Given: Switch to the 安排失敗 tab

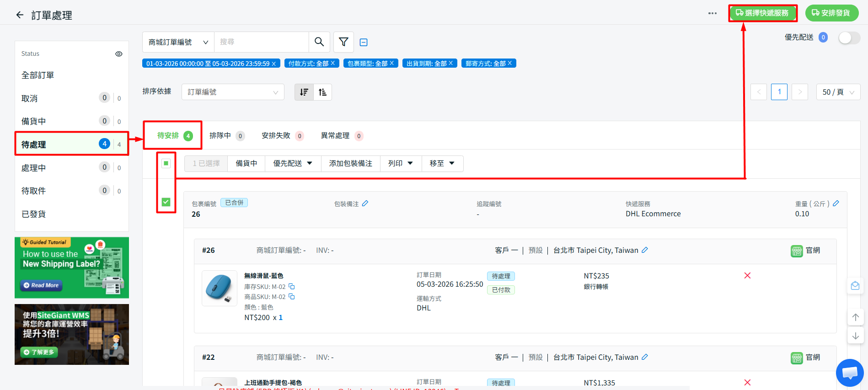Looking at the screenshot, I should point(276,136).
